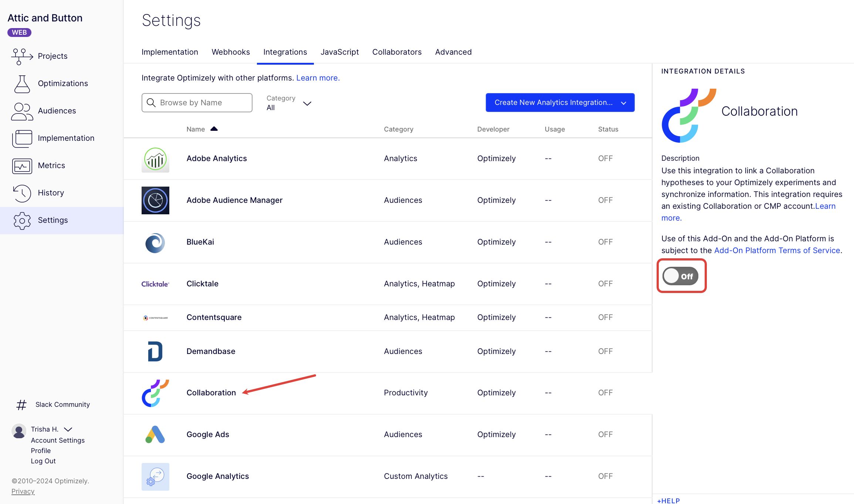854x504 pixels.
Task: Click the Status column header
Action: (x=608, y=129)
